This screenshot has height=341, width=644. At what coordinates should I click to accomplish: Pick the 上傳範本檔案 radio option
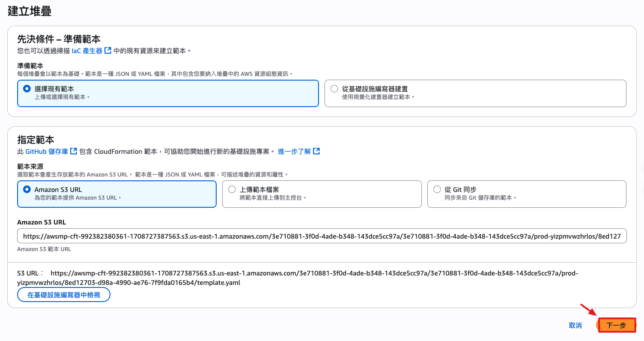coord(232,189)
